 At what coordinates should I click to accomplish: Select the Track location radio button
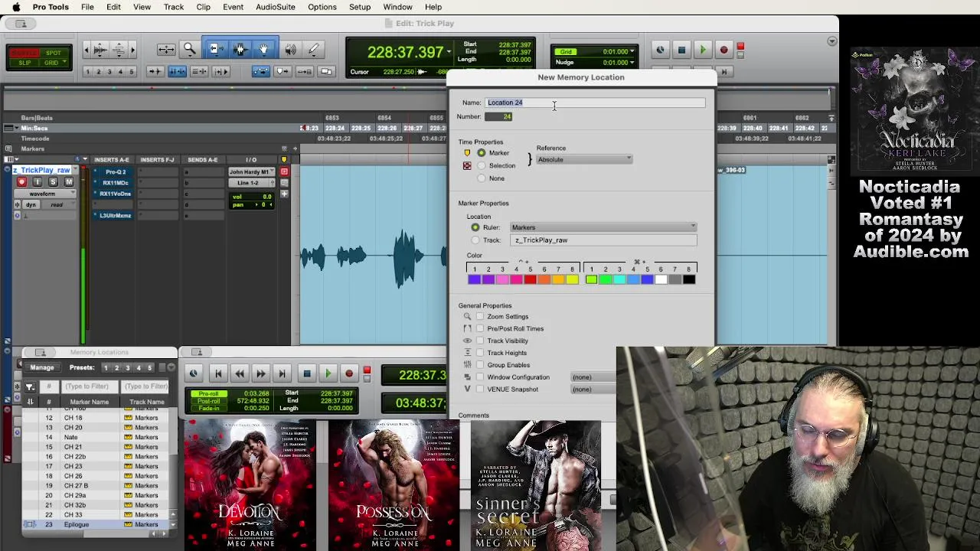[475, 240]
